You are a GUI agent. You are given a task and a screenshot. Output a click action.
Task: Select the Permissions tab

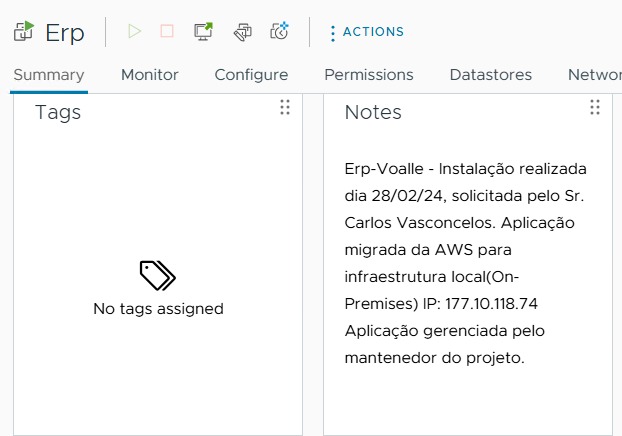click(369, 75)
